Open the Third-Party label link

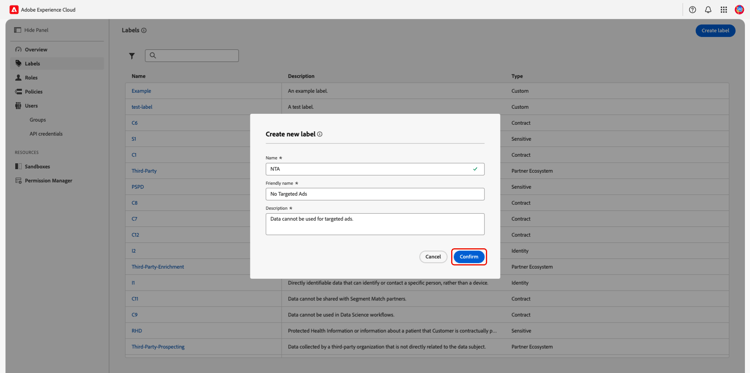tap(144, 171)
